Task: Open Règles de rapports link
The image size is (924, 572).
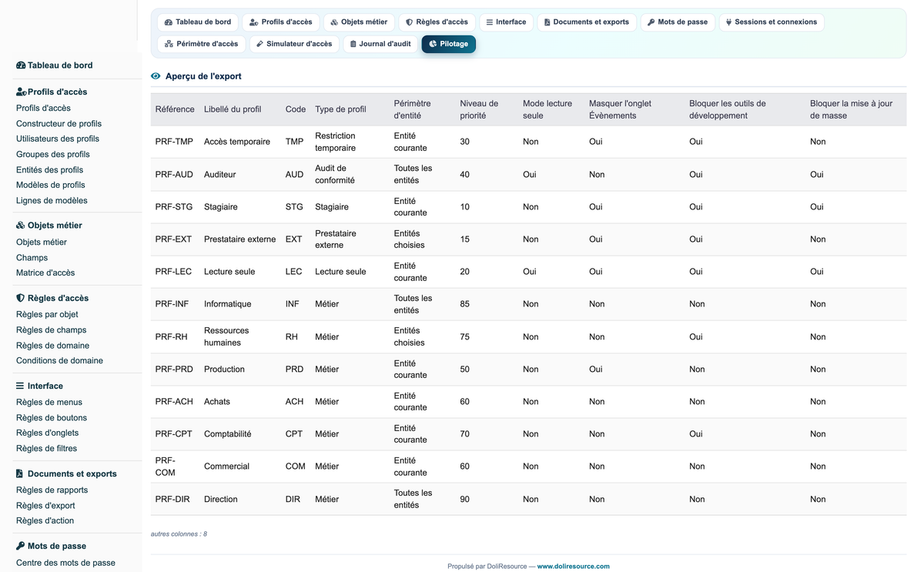Action: (x=52, y=490)
